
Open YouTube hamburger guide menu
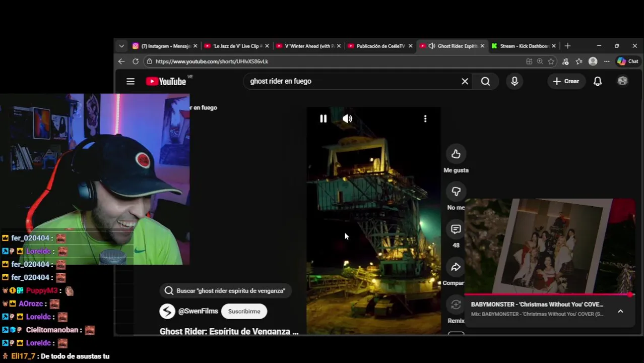[131, 81]
